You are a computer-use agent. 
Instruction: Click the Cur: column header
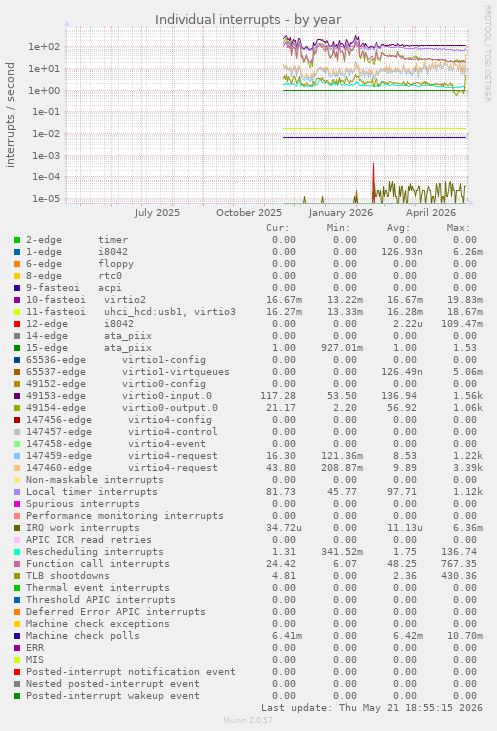point(278,228)
